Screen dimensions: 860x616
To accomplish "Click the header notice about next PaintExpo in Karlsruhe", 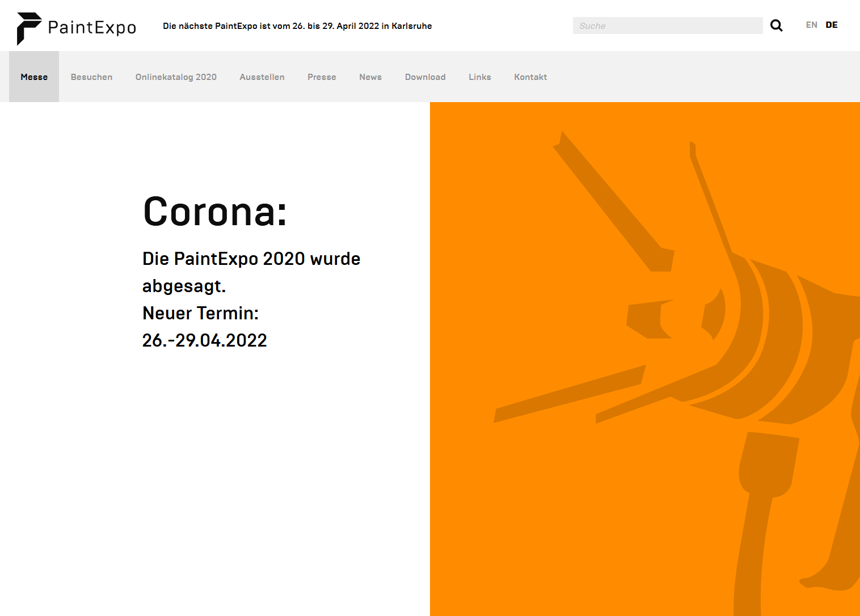I will pyautogui.click(x=297, y=26).
